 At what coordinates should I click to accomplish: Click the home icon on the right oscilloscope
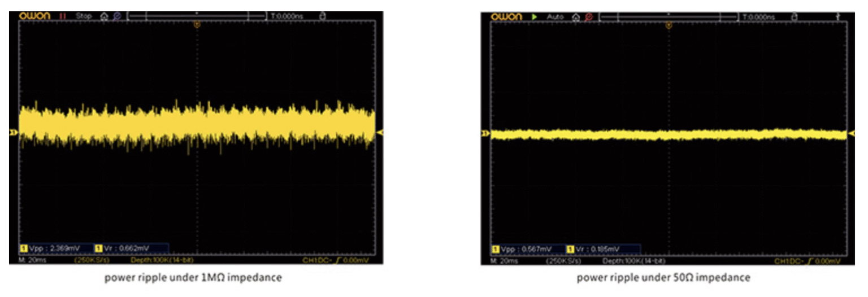(576, 17)
